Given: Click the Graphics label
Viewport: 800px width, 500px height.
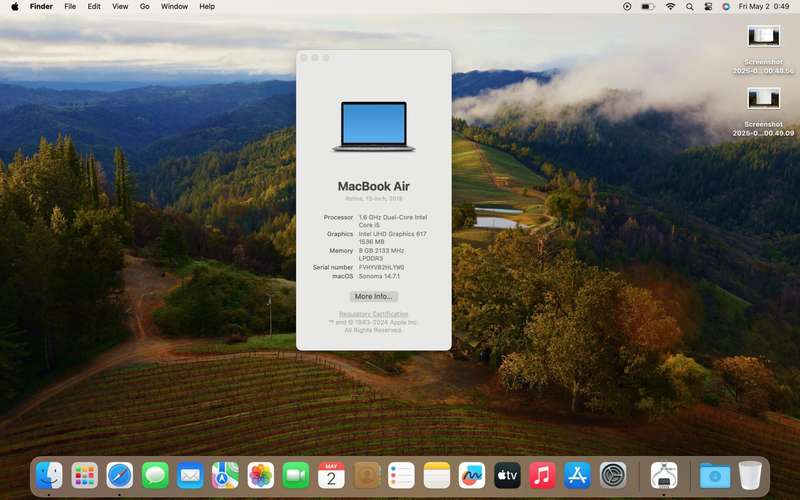Looking at the screenshot, I should point(340,234).
